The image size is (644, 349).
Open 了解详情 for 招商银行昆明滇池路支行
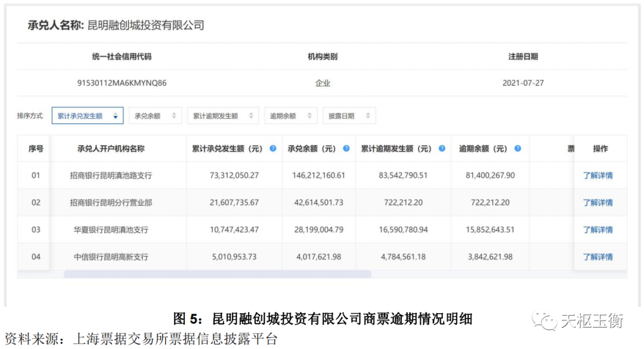coord(597,175)
